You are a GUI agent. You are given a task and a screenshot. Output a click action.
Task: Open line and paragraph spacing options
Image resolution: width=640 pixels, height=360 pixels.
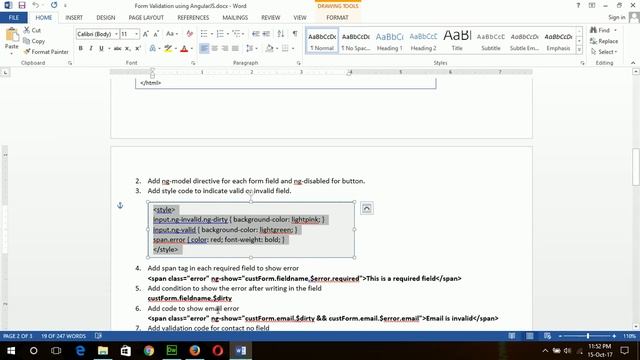point(251,49)
